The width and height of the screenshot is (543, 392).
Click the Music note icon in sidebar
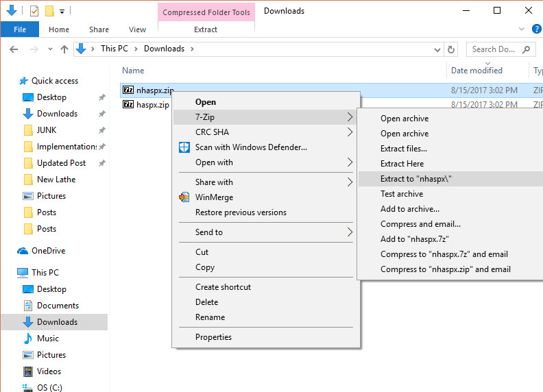click(x=28, y=339)
